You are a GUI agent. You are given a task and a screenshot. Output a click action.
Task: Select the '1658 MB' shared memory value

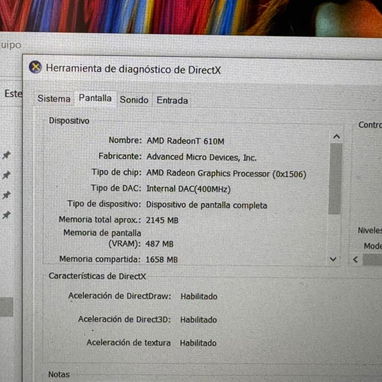coord(162,259)
